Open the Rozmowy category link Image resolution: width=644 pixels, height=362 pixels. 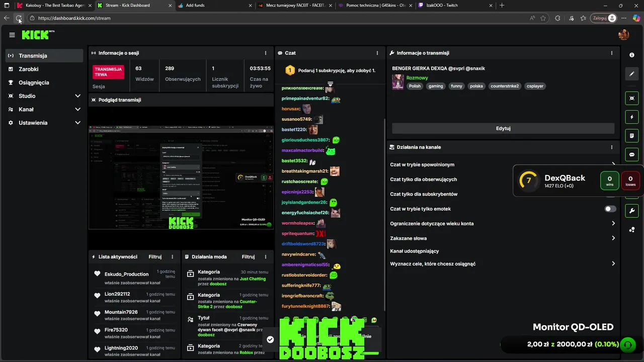point(417,78)
